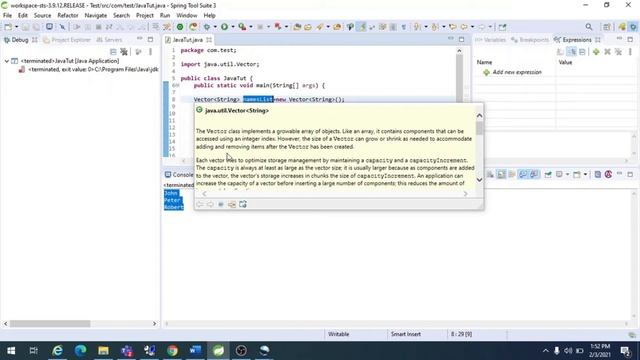
Task: Click the Debug view menu three-dots icon
Action: 150,52
